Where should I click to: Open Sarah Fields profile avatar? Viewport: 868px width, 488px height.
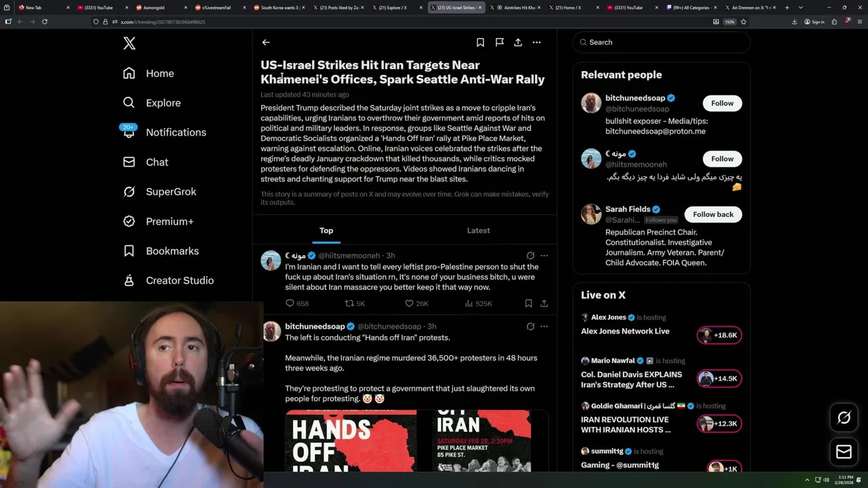click(591, 214)
